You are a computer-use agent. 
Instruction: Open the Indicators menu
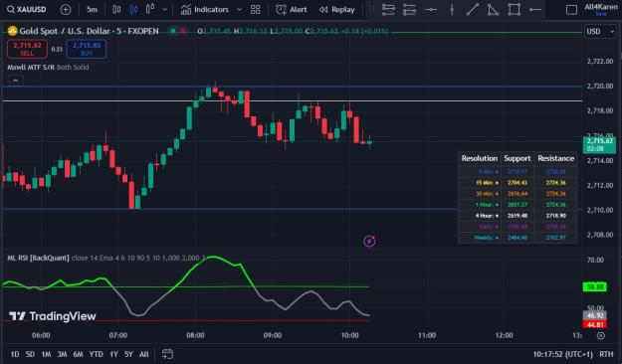coord(205,9)
